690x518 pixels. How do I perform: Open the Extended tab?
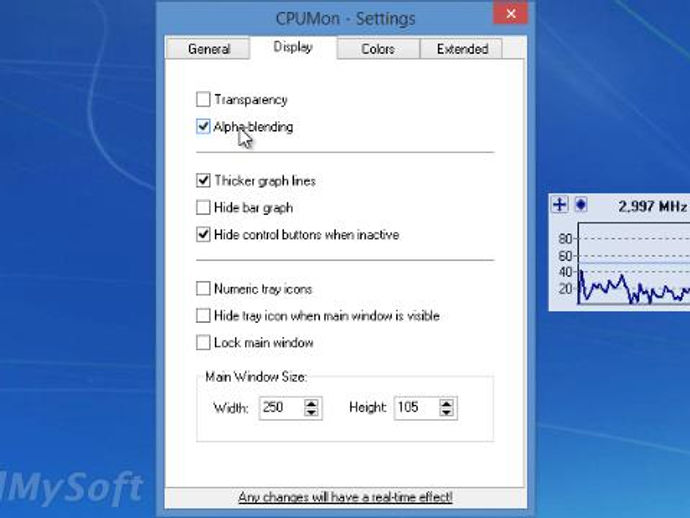click(x=462, y=48)
